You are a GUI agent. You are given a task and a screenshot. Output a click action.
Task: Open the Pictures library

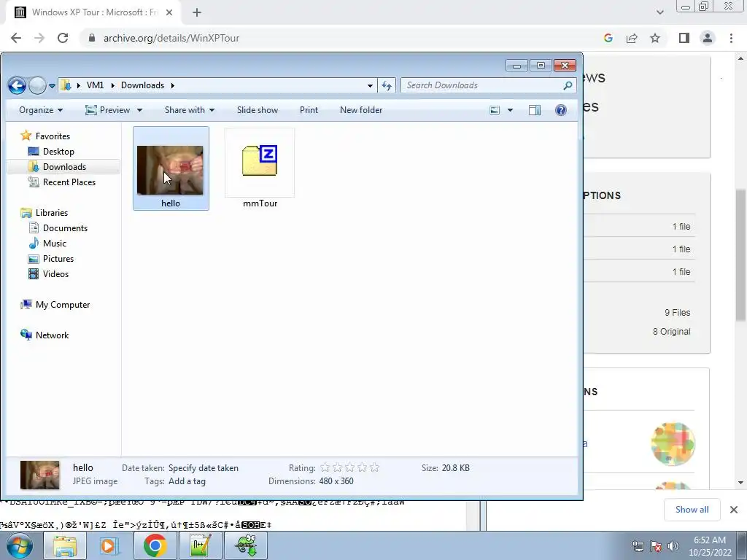[58, 259]
